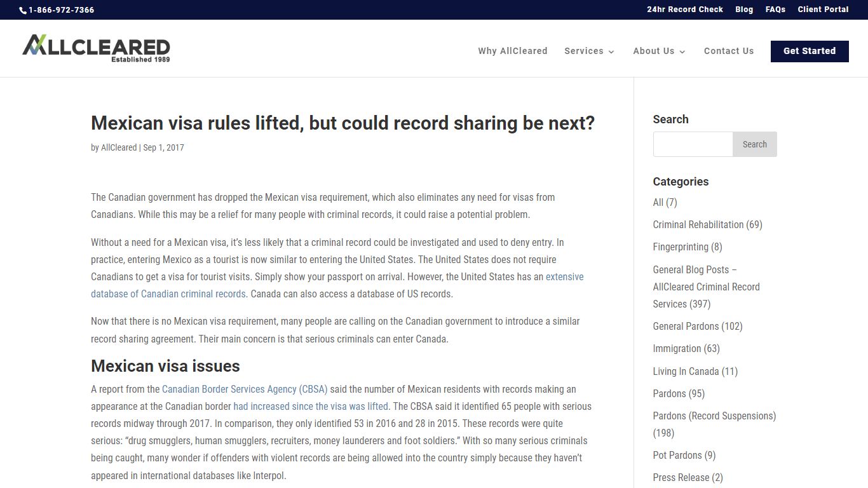The width and height of the screenshot is (868, 488).
Task: Click the sidebar Search input field
Action: click(693, 144)
